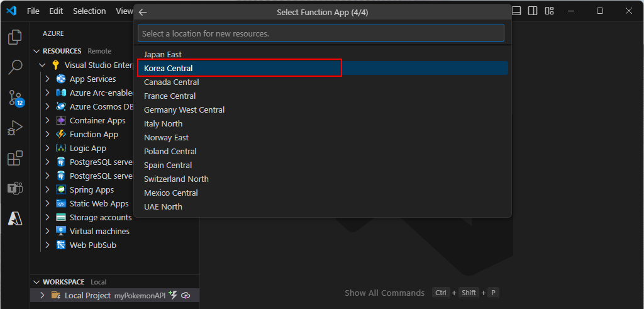This screenshot has width=644, height=309.
Task: Open the Extensions view icon
Action: pos(15,158)
